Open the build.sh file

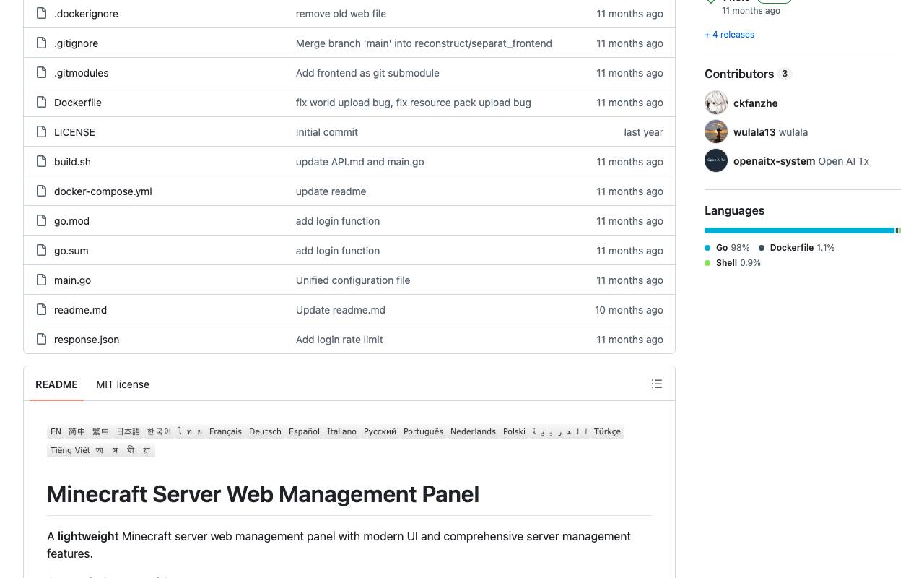tap(72, 162)
